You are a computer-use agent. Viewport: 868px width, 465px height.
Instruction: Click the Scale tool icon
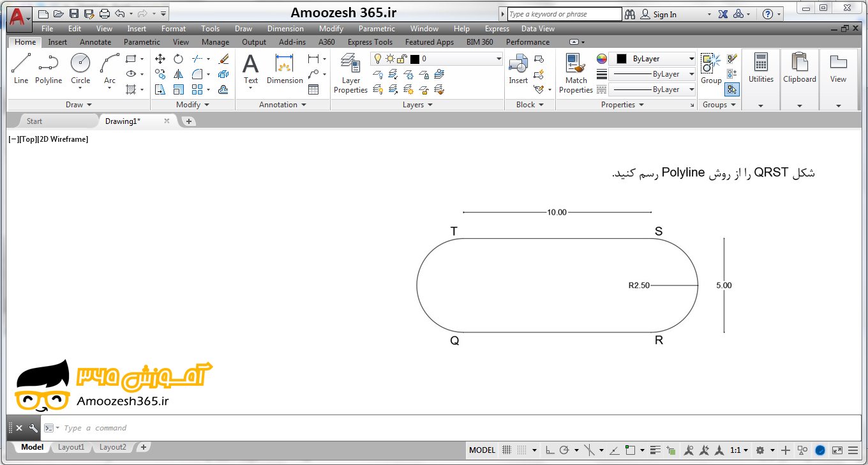(x=179, y=89)
